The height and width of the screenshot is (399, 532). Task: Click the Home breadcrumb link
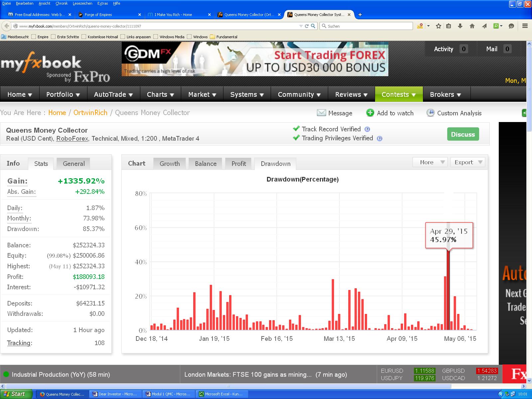(x=57, y=113)
